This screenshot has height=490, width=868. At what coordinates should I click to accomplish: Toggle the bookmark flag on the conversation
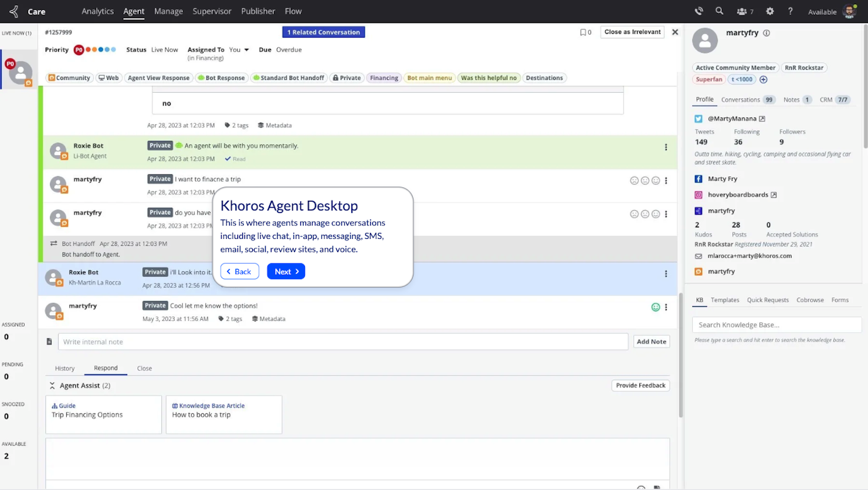pyautogui.click(x=583, y=32)
